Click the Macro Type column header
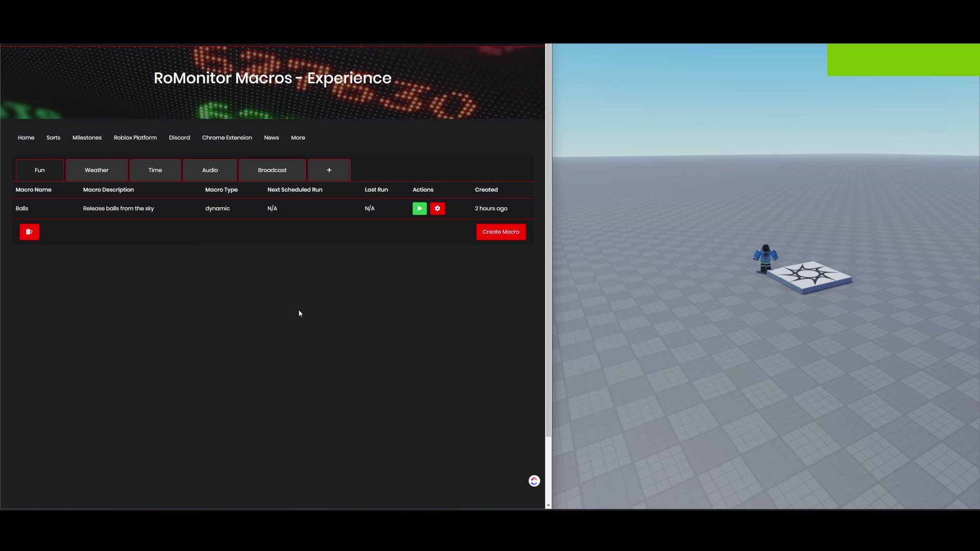 222,190
